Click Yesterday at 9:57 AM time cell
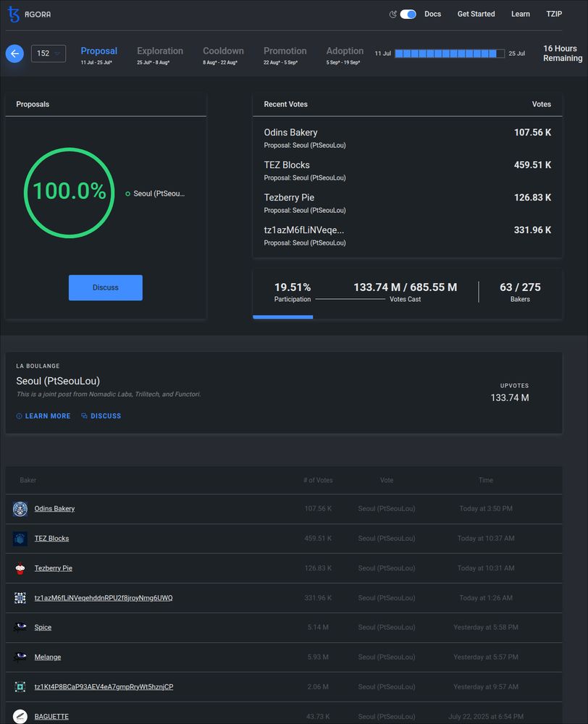 click(486, 687)
